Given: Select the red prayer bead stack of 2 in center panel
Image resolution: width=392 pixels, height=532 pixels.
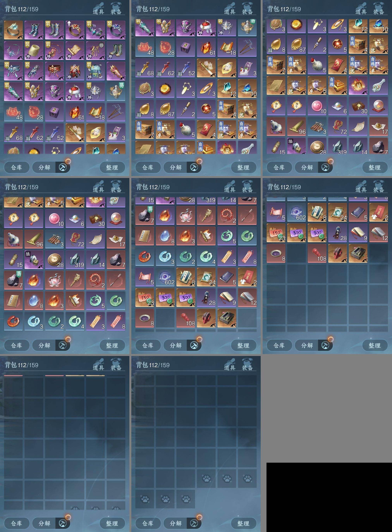Looking at the screenshot, I should pos(227,215).
